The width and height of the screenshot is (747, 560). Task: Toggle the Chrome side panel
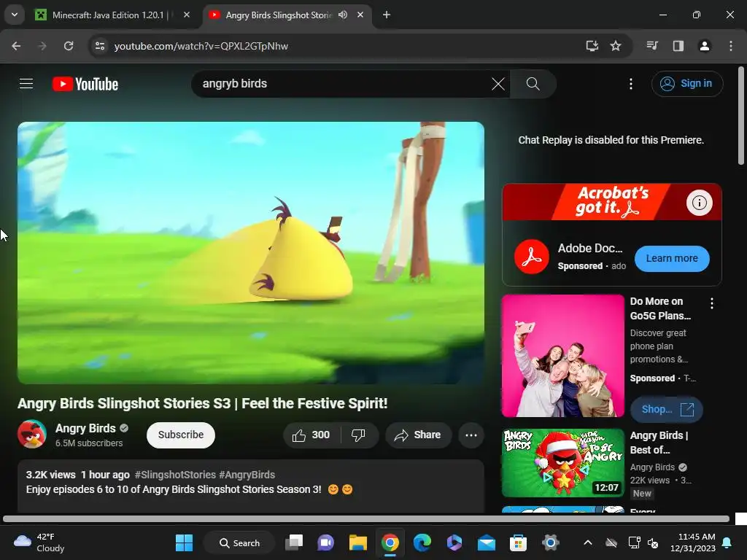[x=678, y=46]
